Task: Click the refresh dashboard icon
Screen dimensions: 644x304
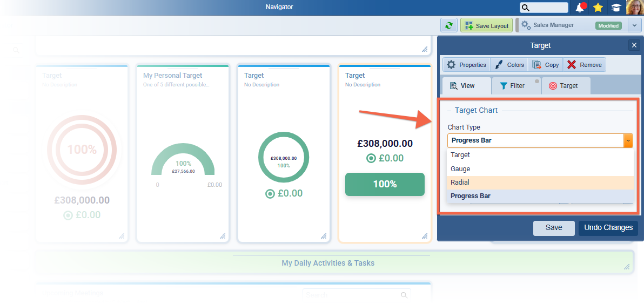Action: click(448, 25)
